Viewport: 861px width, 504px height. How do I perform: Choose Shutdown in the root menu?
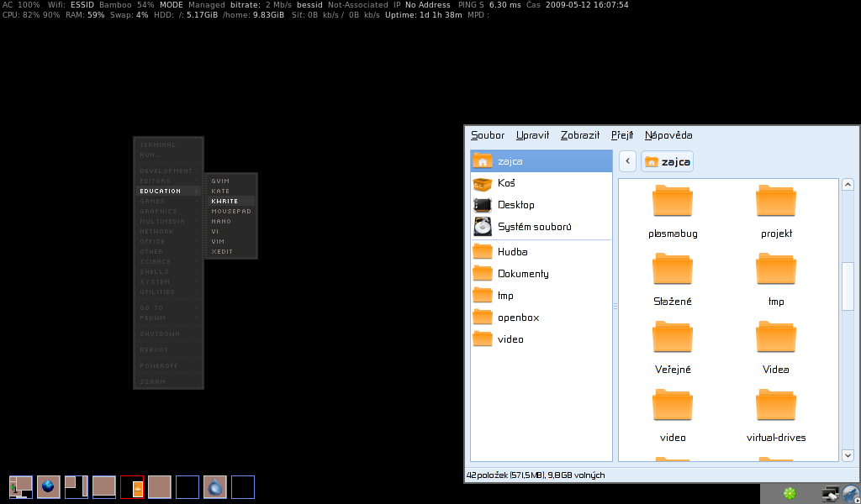(x=168, y=334)
